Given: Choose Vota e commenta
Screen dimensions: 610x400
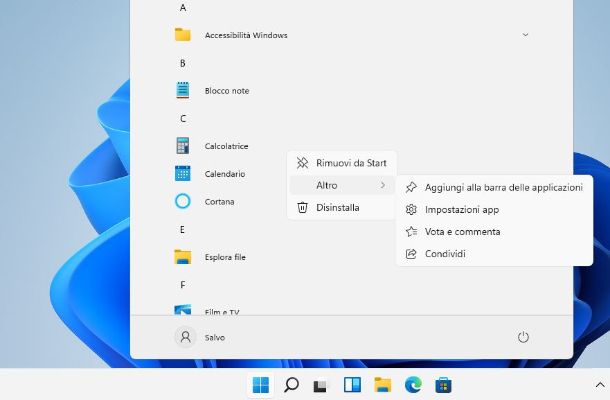Looking at the screenshot, I should (x=494, y=232).
